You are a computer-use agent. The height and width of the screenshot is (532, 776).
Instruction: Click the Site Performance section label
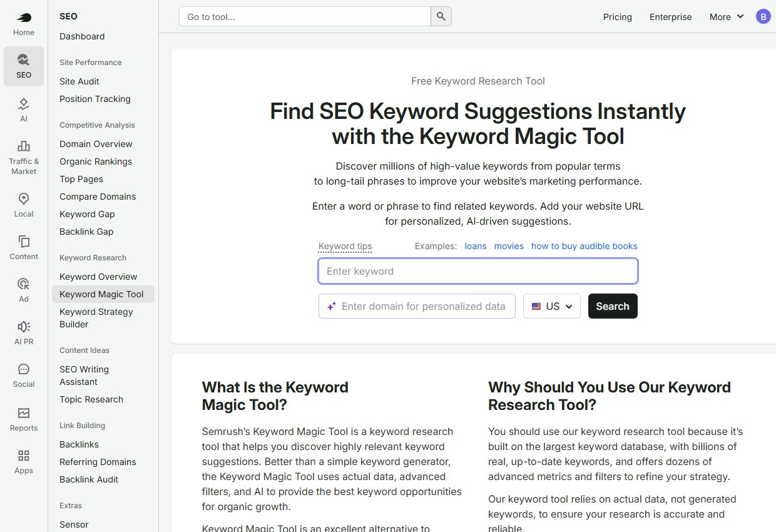coord(91,63)
